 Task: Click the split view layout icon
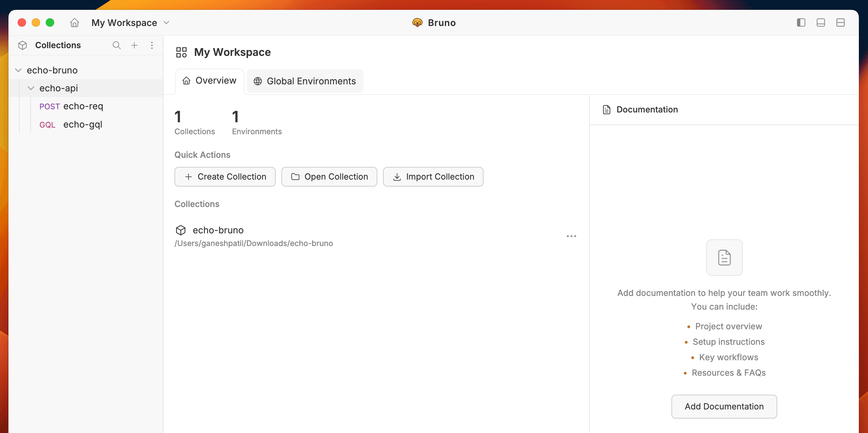[x=841, y=22]
